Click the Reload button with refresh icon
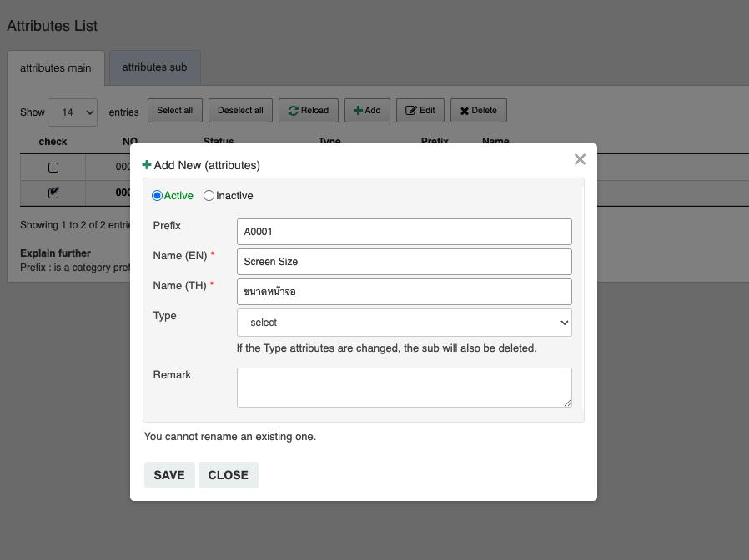 (x=309, y=111)
